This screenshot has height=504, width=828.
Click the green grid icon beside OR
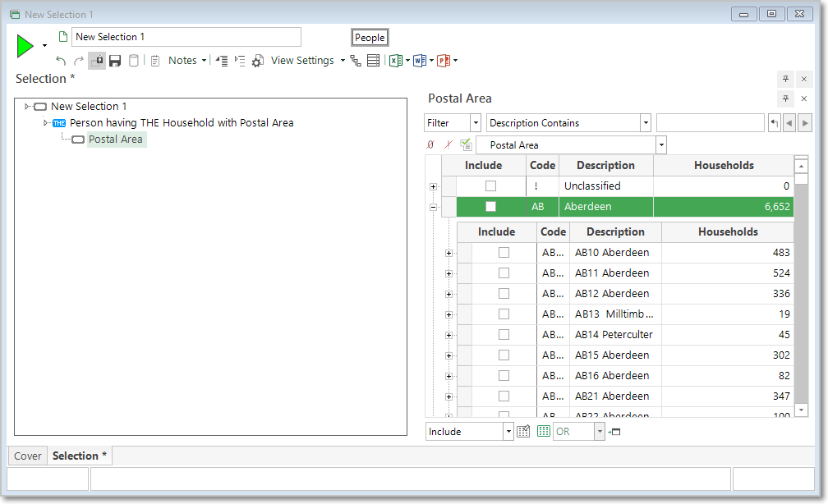tap(544, 432)
